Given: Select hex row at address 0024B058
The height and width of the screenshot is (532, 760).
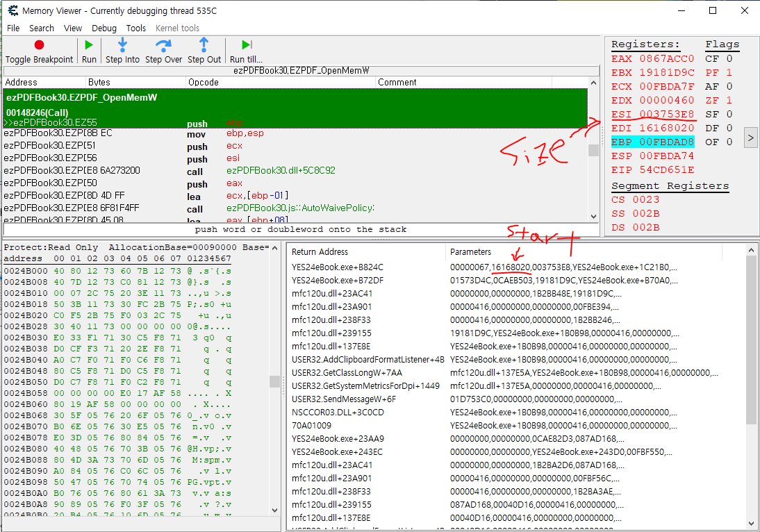Looking at the screenshot, I should (118, 393).
